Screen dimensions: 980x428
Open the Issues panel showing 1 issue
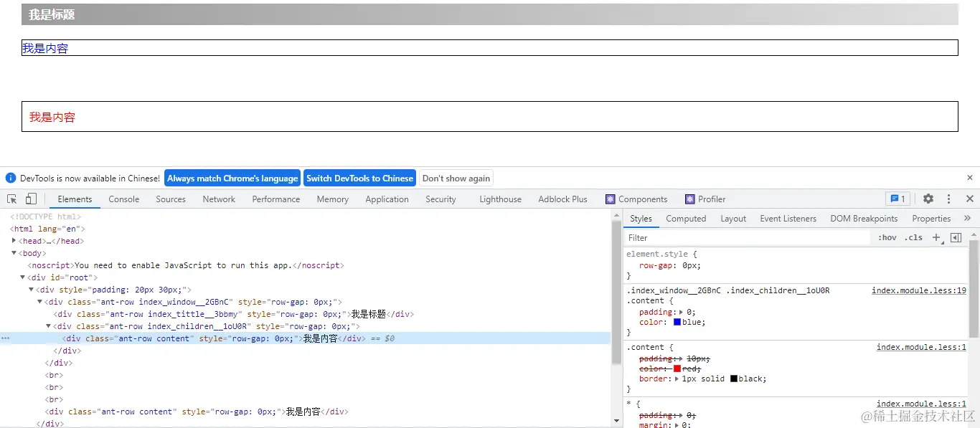tap(897, 199)
